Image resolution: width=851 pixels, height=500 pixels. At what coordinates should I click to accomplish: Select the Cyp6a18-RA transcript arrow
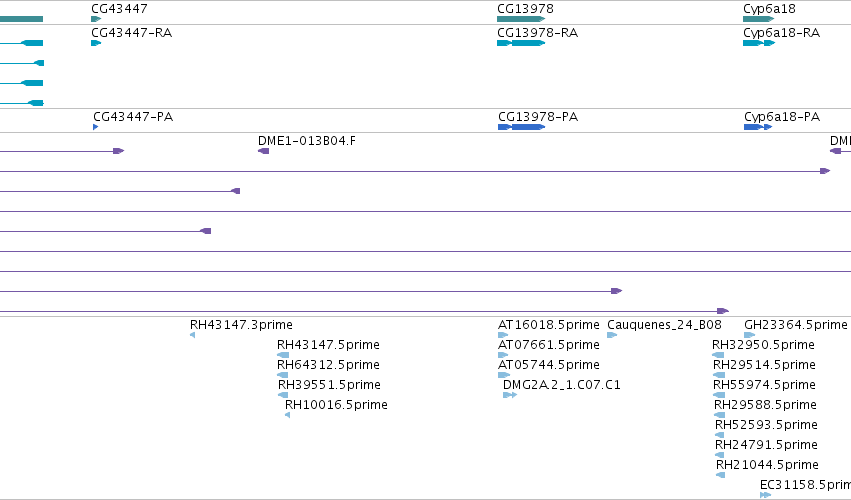(x=759, y=43)
